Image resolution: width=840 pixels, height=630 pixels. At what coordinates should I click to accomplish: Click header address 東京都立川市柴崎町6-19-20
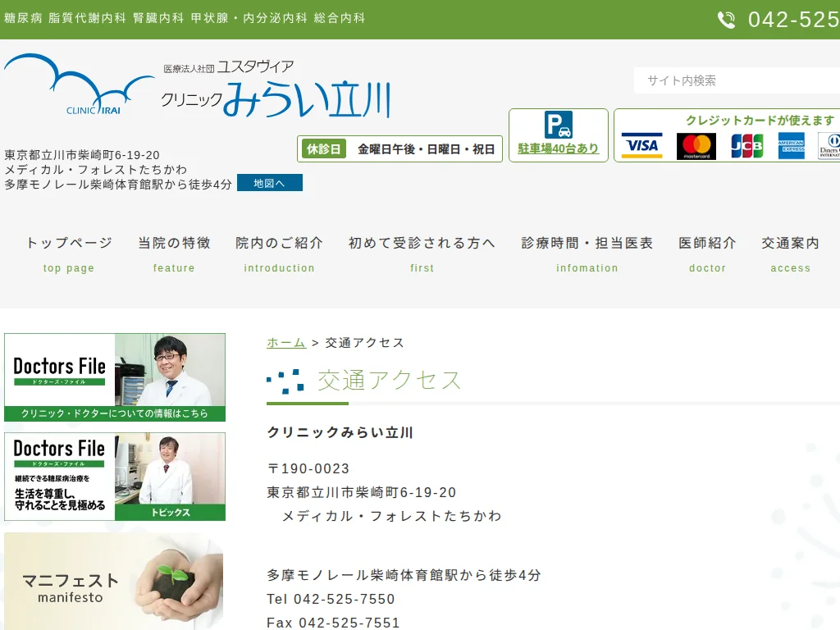pos(82,155)
